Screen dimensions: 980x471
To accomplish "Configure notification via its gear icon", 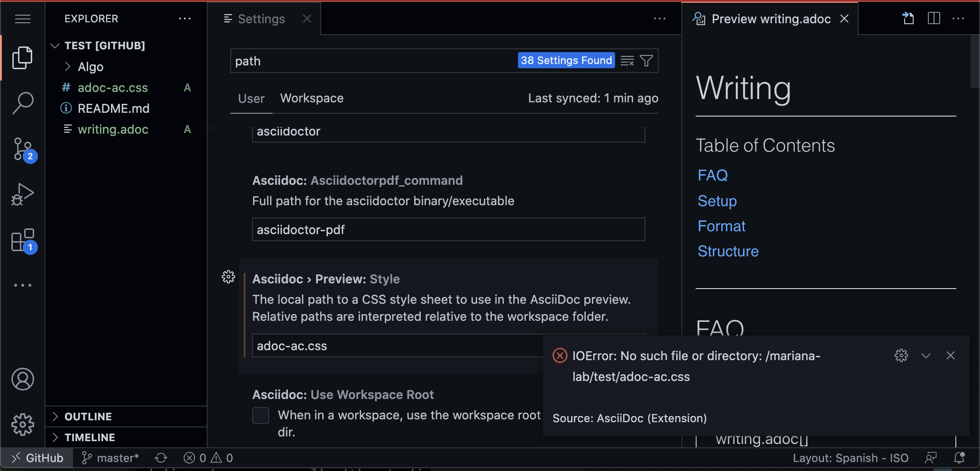I will 901,355.
